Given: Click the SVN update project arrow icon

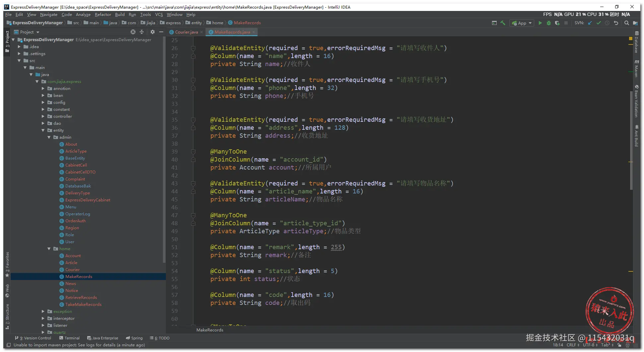Looking at the screenshot, I should click(x=590, y=23).
